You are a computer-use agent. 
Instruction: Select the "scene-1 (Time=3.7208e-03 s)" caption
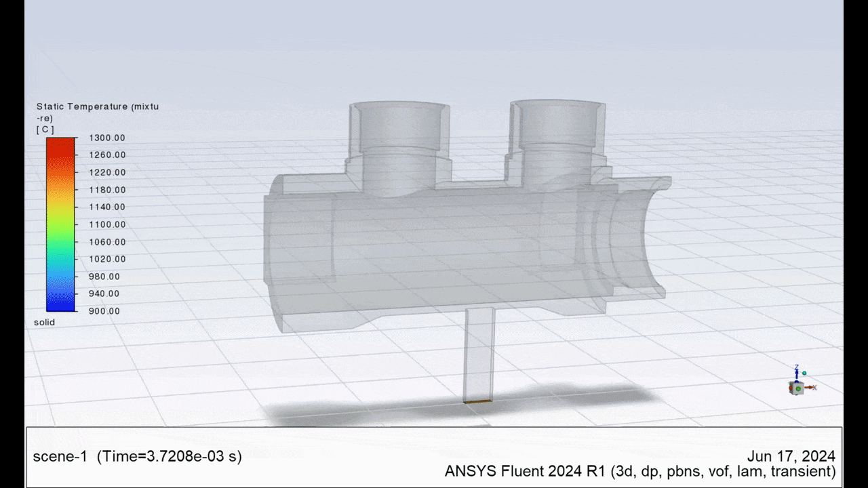pyautogui.click(x=137, y=456)
